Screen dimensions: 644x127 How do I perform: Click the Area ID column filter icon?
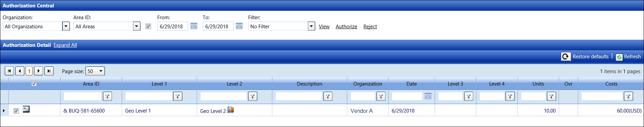107,96
